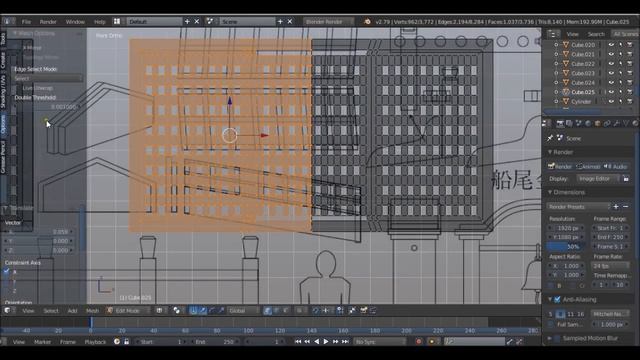640x360 pixels.
Task: Click the scene browse icon
Action: [210, 21]
